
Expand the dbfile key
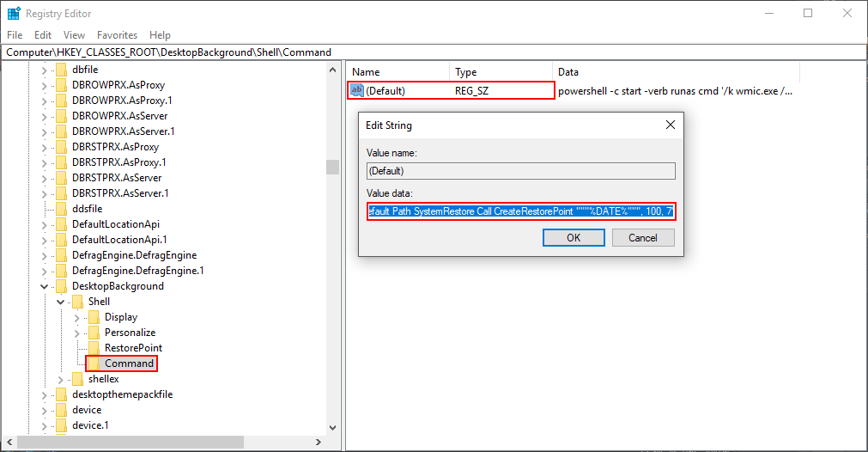point(45,70)
